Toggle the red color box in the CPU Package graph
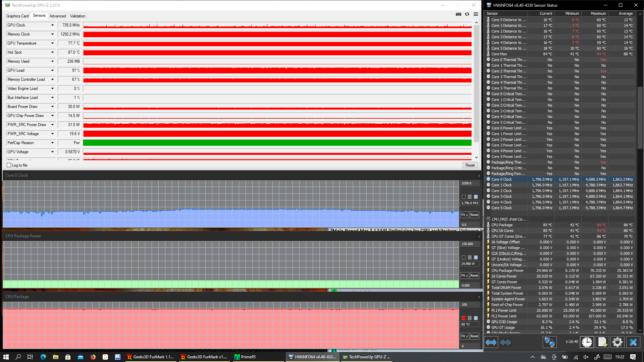Viewport: 644px width, 362px height. point(464,318)
